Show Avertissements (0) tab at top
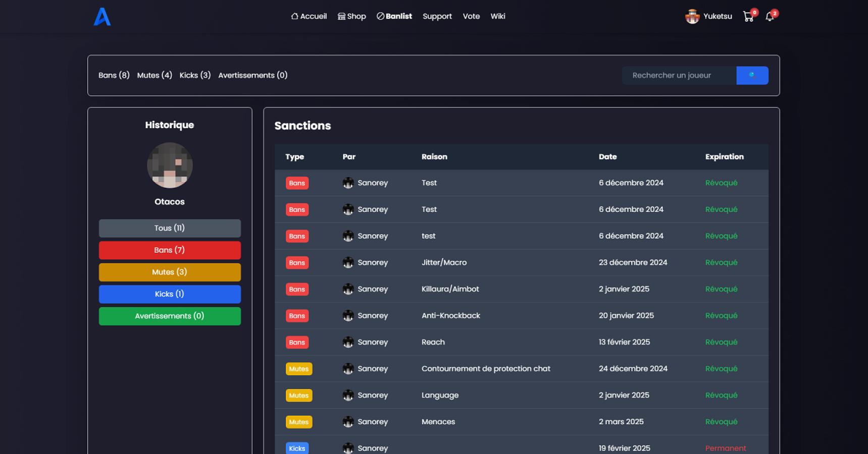 point(252,75)
